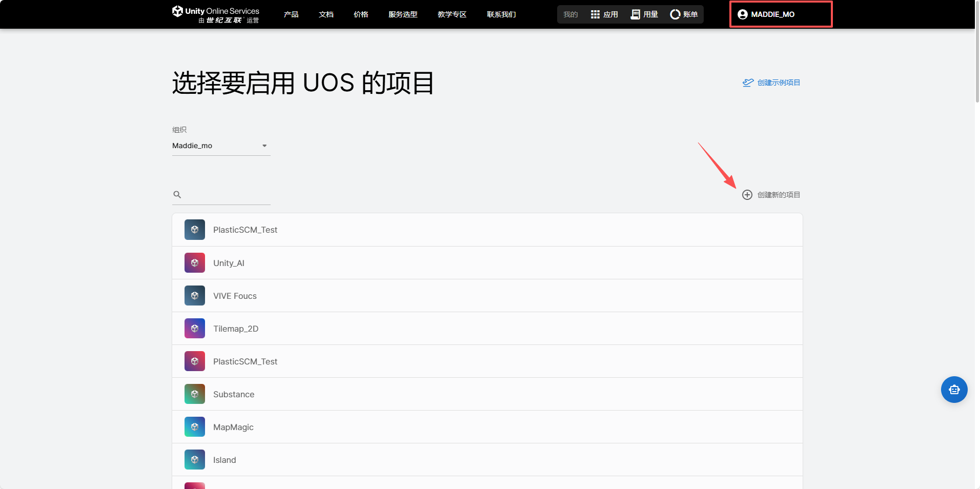Click the 用量 document icon

[x=635, y=14]
